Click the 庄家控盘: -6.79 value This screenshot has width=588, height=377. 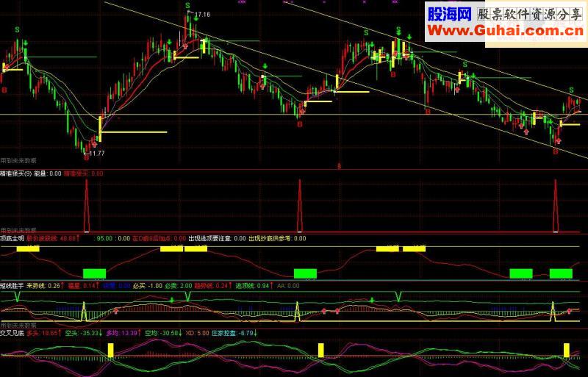click(235, 333)
